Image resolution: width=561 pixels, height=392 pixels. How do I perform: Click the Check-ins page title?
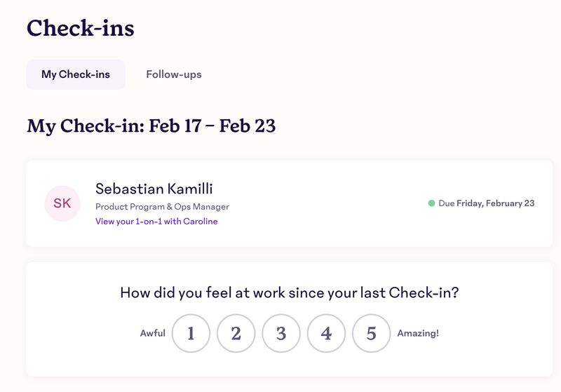(81, 28)
